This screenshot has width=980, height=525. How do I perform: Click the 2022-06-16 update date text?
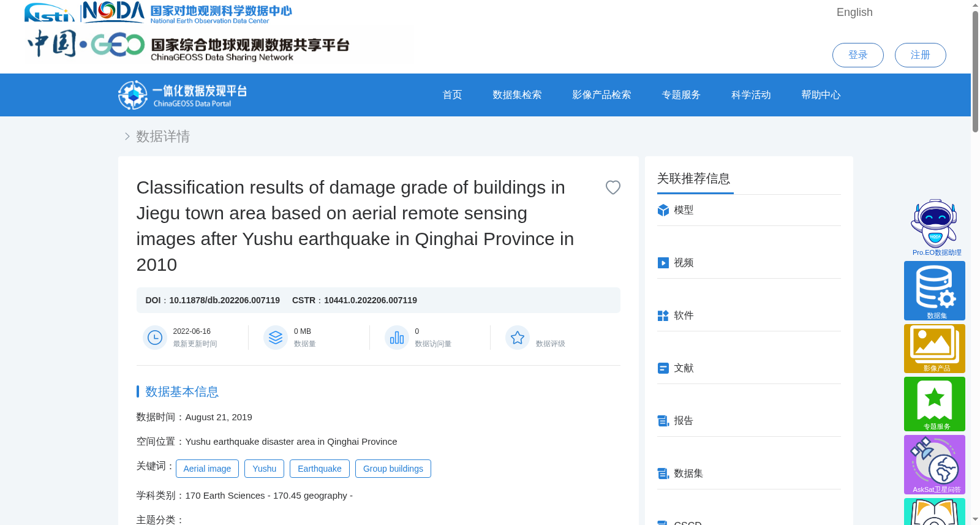click(x=192, y=331)
